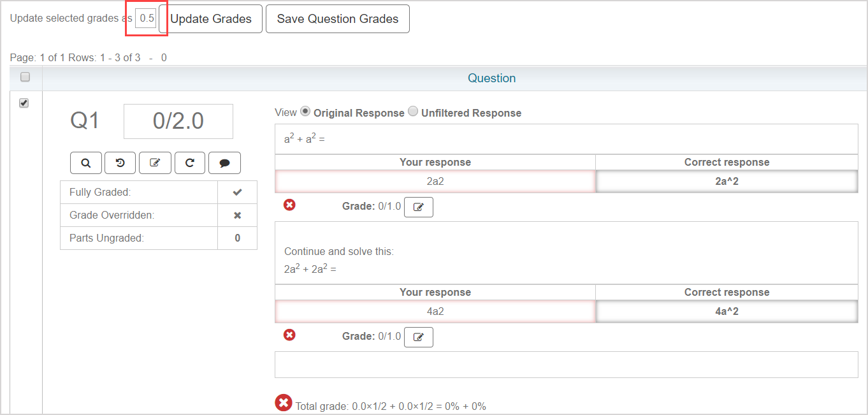The height and width of the screenshot is (415, 868).
Task: Click the magnifying glass icon under Q1
Action: coord(85,163)
